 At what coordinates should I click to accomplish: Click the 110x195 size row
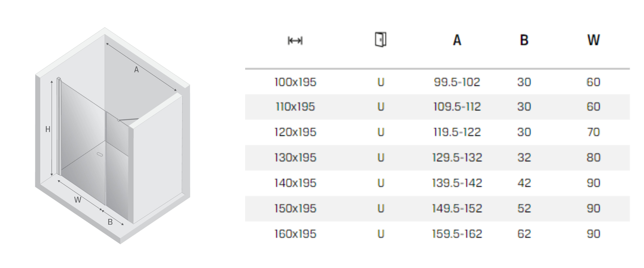click(437, 107)
